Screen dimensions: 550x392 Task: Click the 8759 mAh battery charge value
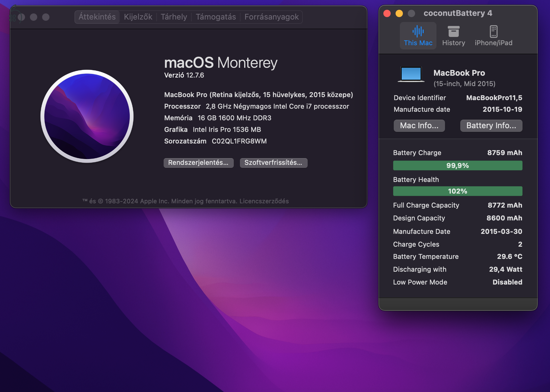pyautogui.click(x=505, y=153)
